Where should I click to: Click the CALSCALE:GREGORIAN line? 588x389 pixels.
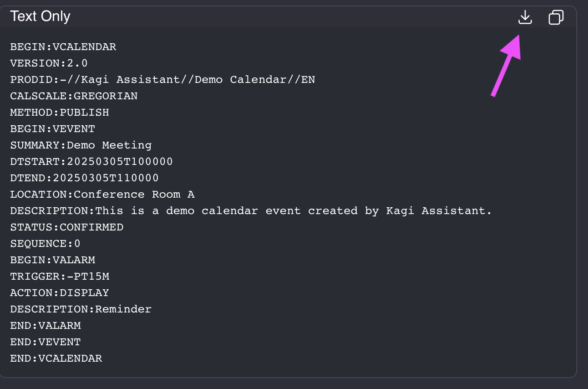[74, 96]
